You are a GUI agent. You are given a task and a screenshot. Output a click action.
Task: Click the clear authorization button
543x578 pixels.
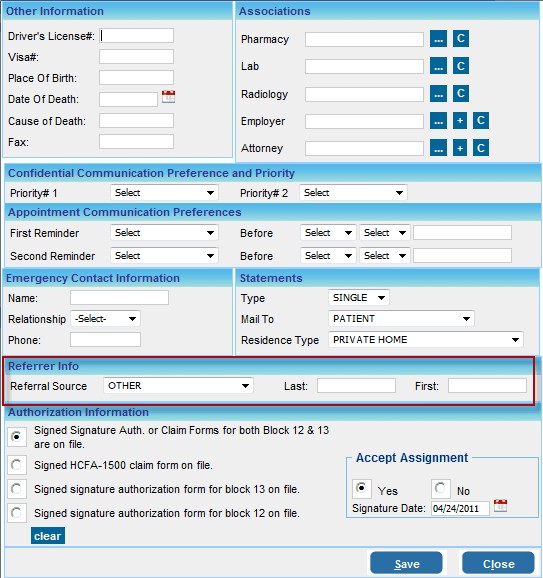pyautogui.click(x=48, y=536)
